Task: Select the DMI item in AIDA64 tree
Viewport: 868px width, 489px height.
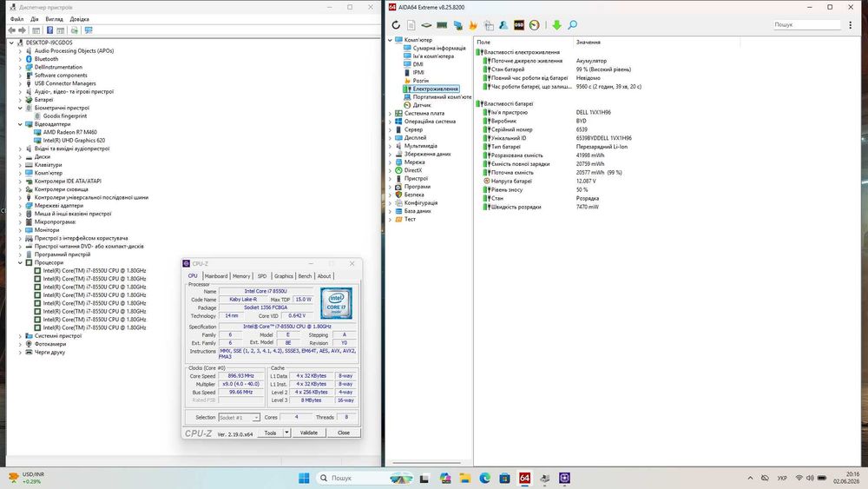Action: 418,64
